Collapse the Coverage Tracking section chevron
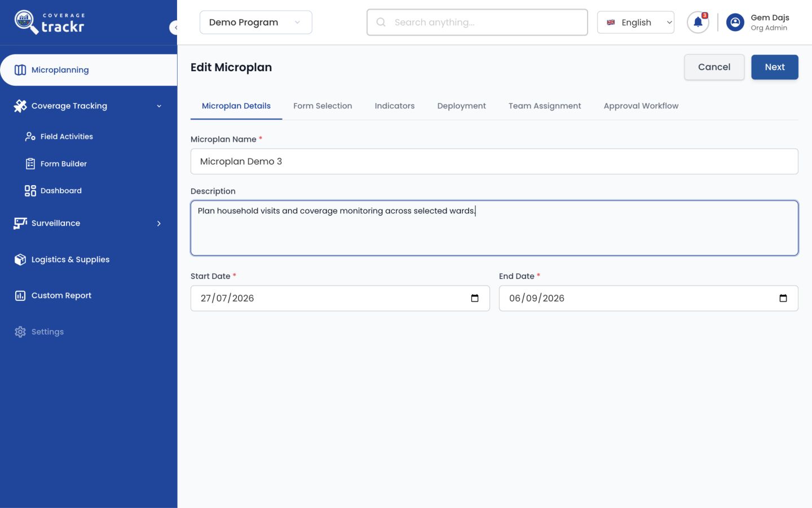This screenshot has width=812, height=508. pyautogui.click(x=159, y=106)
